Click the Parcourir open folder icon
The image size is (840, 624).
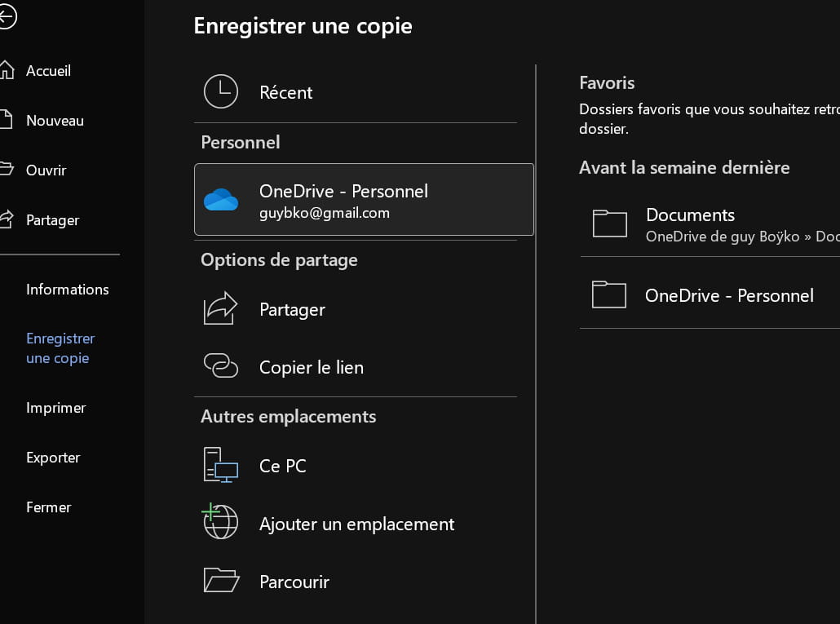(x=220, y=581)
